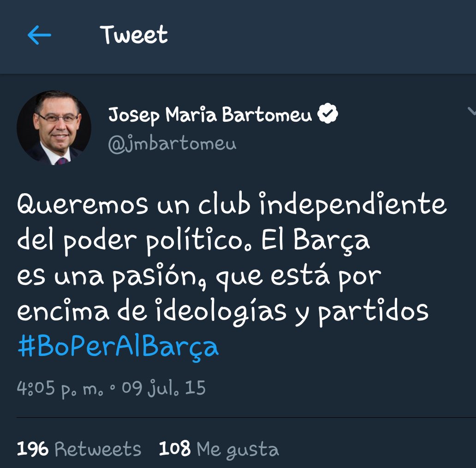Tap the 'Retweets' label text
This screenshot has width=476, height=468.
point(98,449)
